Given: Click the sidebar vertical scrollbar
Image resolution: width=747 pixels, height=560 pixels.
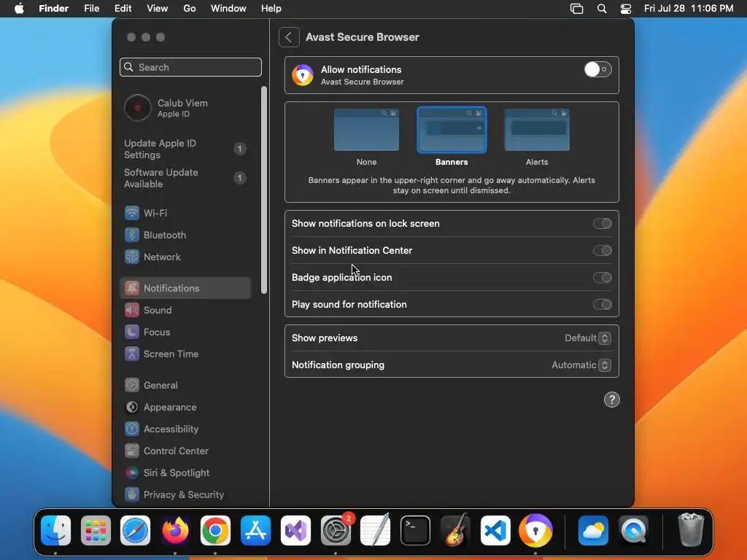Looking at the screenshot, I should point(264,190).
